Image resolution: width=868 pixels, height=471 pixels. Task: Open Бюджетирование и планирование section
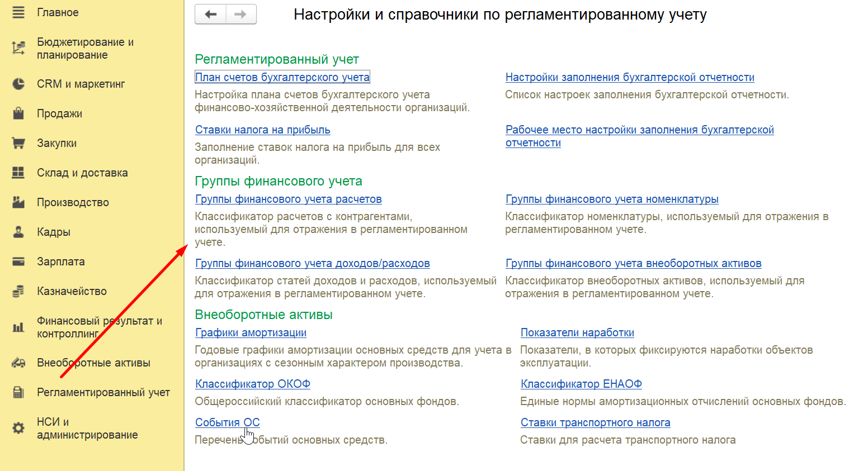coord(85,49)
